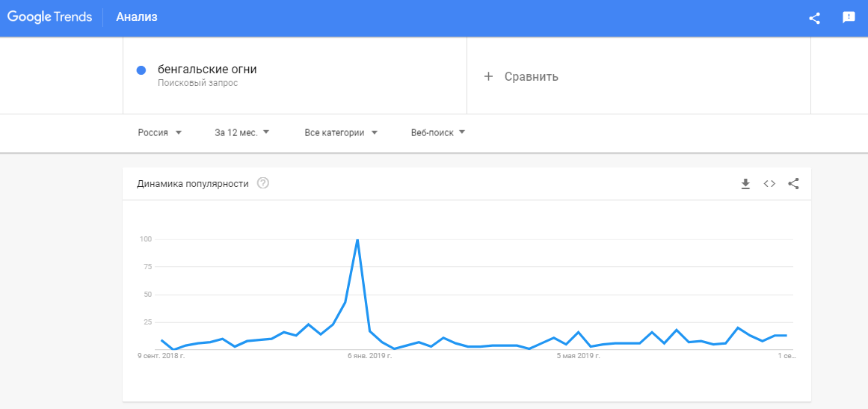Image resolution: width=868 pixels, height=409 pixels.
Task: Click the share icon in header
Action: [x=814, y=18]
